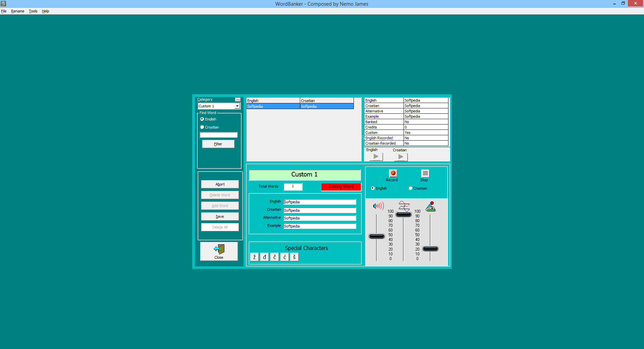
Task: Click the speaker volume slider handle
Action: [377, 236]
